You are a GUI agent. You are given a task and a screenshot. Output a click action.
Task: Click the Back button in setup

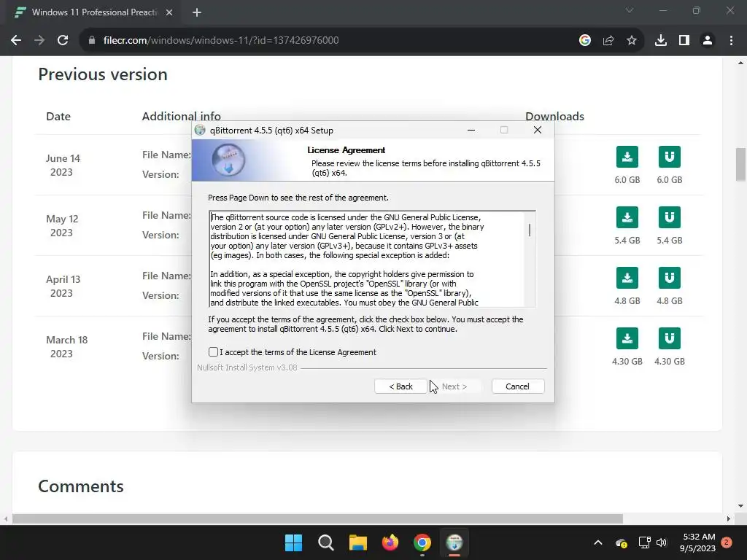pyautogui.click(x=400, y=386)
